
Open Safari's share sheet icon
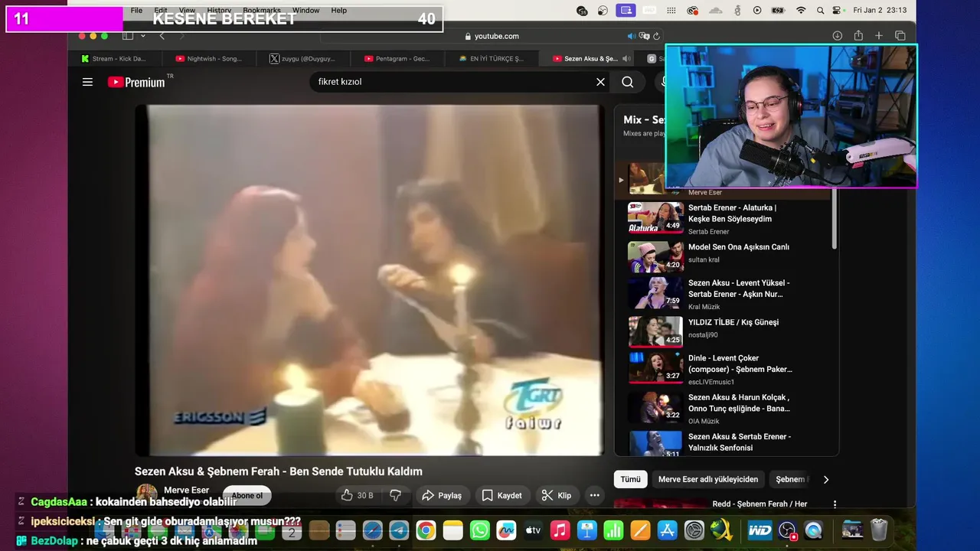(858, 36)
